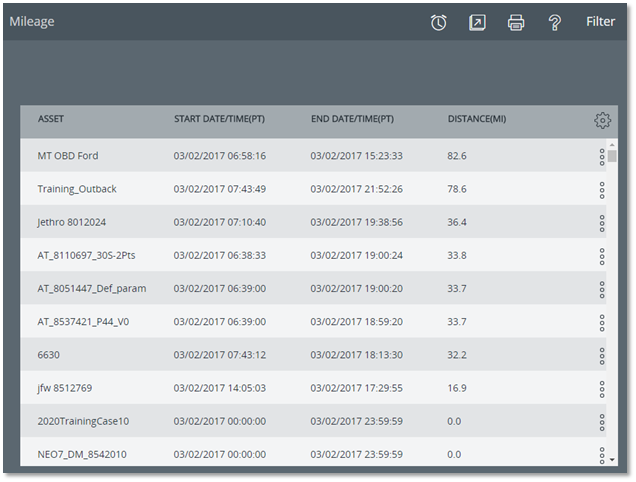Click the scrollbar up arrow
The height and width of the screenshot is (482, 636).
click(x=612, y=145)
